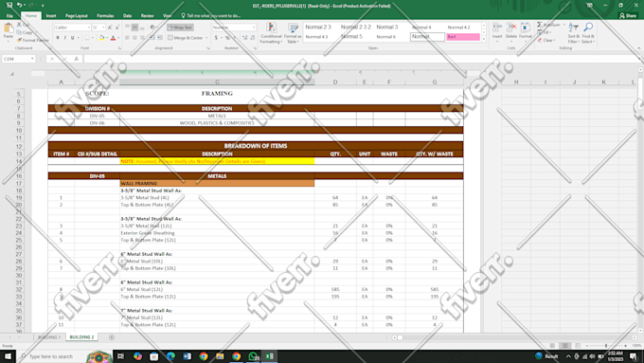Select column D header
644x363 pixels.
(x=335, y=82)
